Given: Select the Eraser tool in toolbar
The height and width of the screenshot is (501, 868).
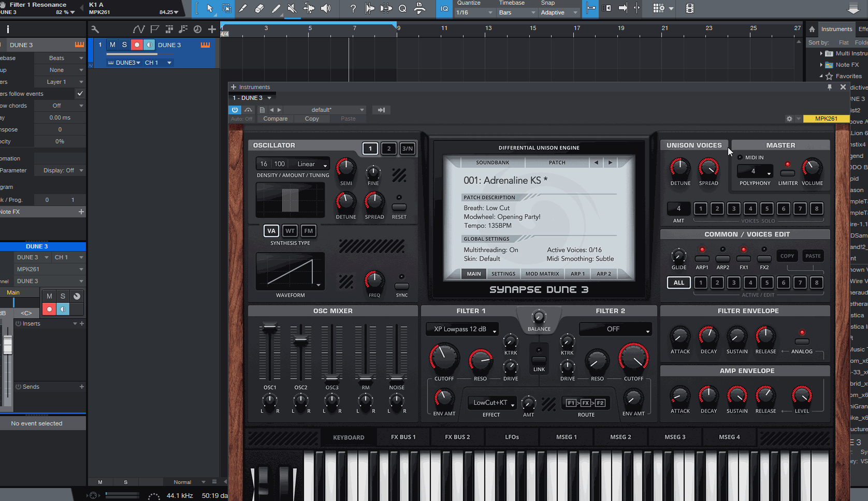Looking at the screenshot, I should point(259,8).
